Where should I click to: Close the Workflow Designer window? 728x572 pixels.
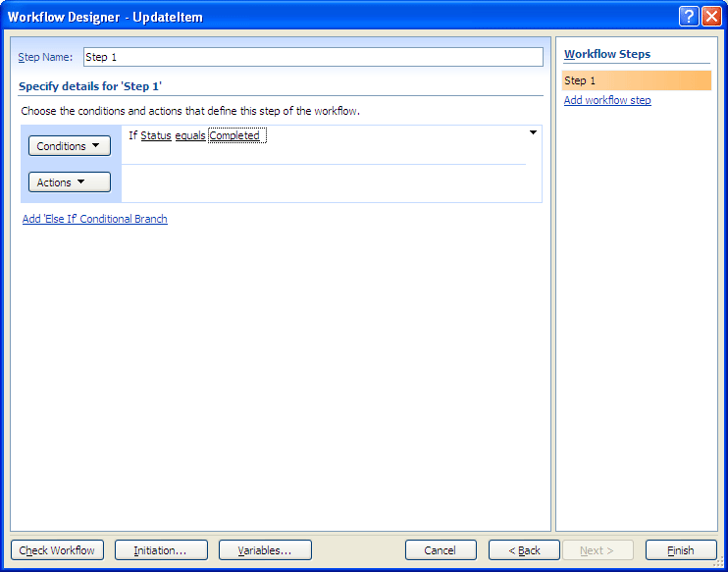point(711,18)
